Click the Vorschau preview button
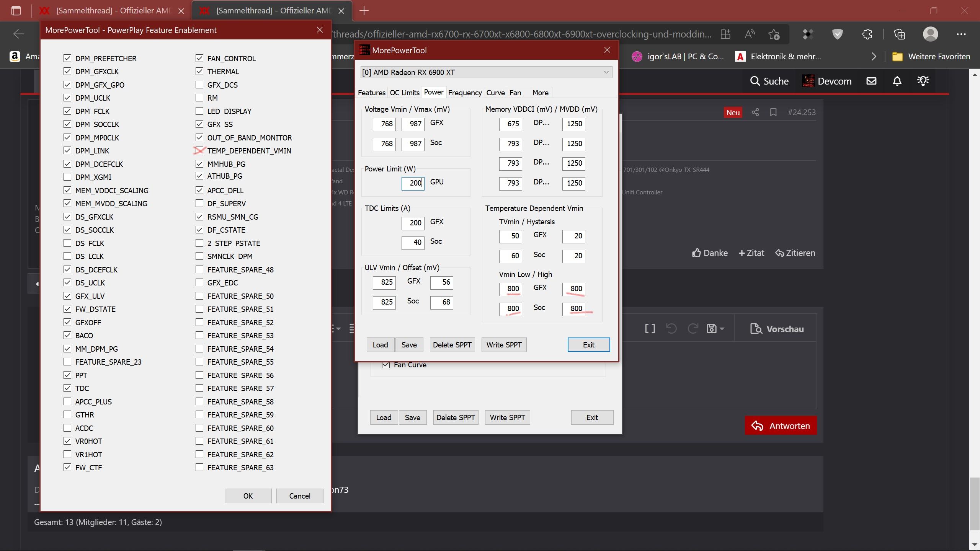 pos(777,329)
